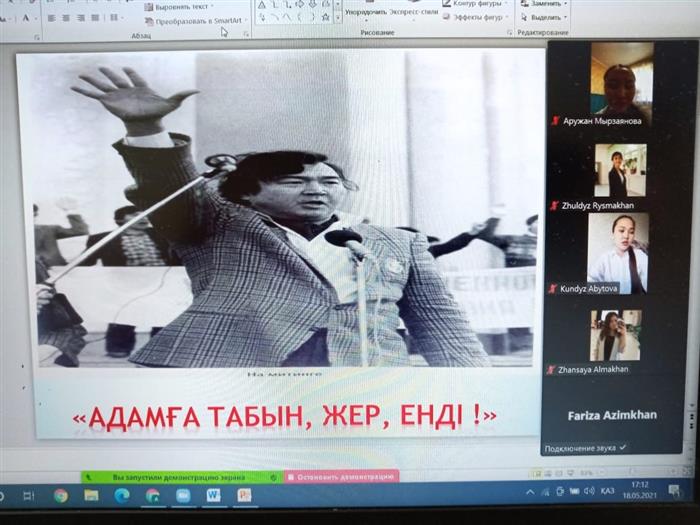Open File Explorer from the taskbar
The width and height of the screenshot is (700, 525).
(x=91, y=495)
